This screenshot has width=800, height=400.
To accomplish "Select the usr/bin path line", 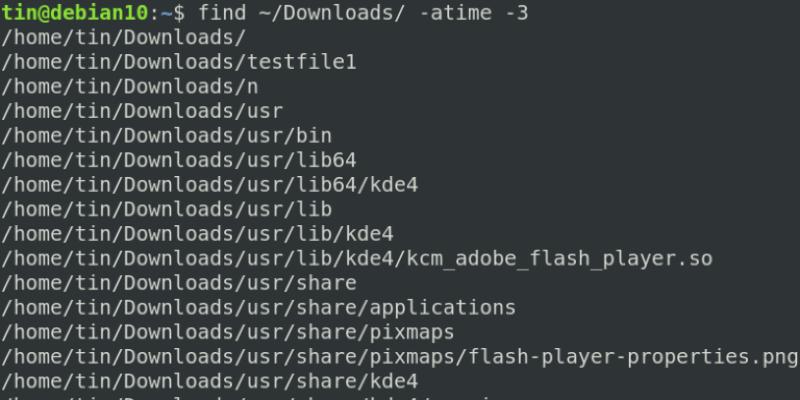I will click(x=166, y=135).
